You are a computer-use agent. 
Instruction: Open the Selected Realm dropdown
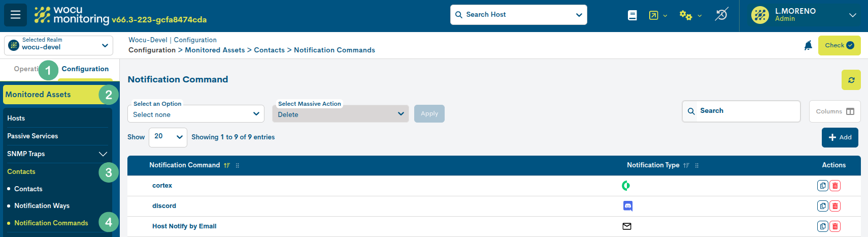coord(58,45)
